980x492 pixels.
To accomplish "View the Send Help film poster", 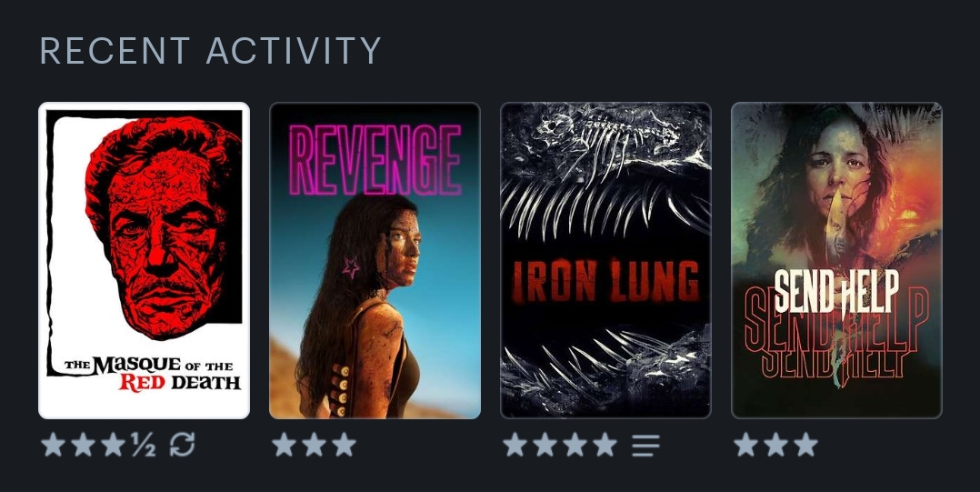I will click(x=836, y=261).
